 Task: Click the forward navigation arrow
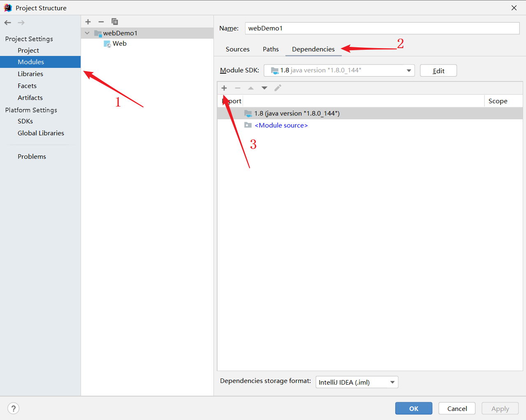click(x=21, y=23)
